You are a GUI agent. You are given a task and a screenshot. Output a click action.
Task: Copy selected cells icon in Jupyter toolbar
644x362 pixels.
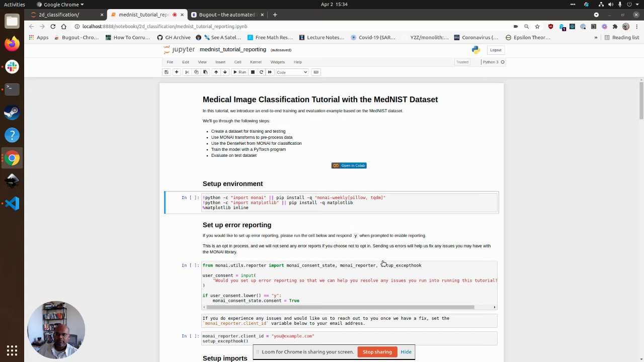196,72
